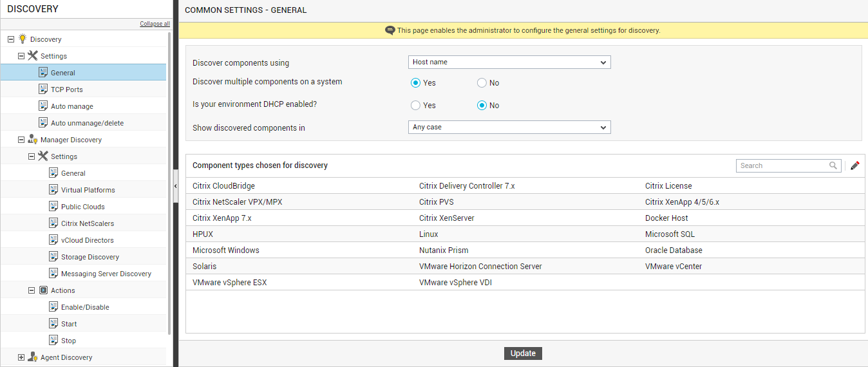
Task: Click the Settings wrench icon under Discovery
Action: coord(33,56)
